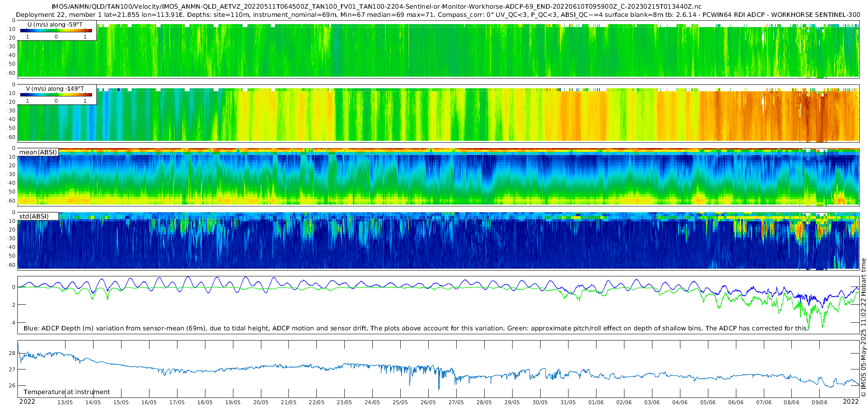868x410 pixels.
Task: Click the 01/06 date tick label
Action: coord(596,402)
